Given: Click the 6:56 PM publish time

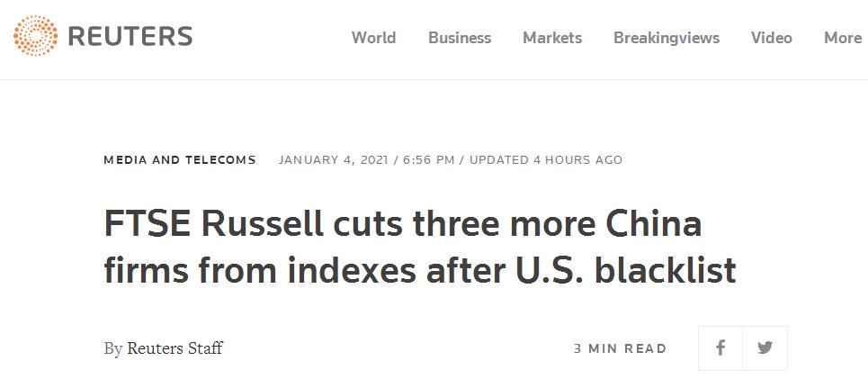Looking at the screenshot, I should [x=428, y=160].
